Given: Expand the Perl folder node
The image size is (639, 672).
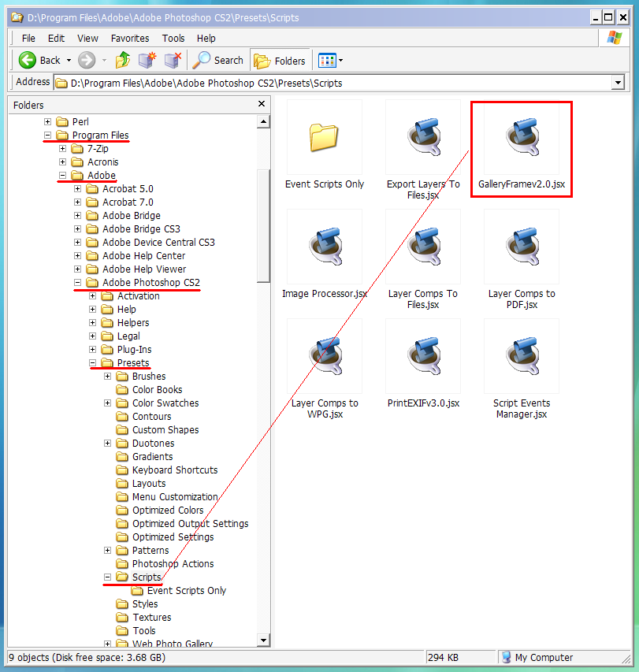Looking at the screenshot, I should tap(47, 121).
